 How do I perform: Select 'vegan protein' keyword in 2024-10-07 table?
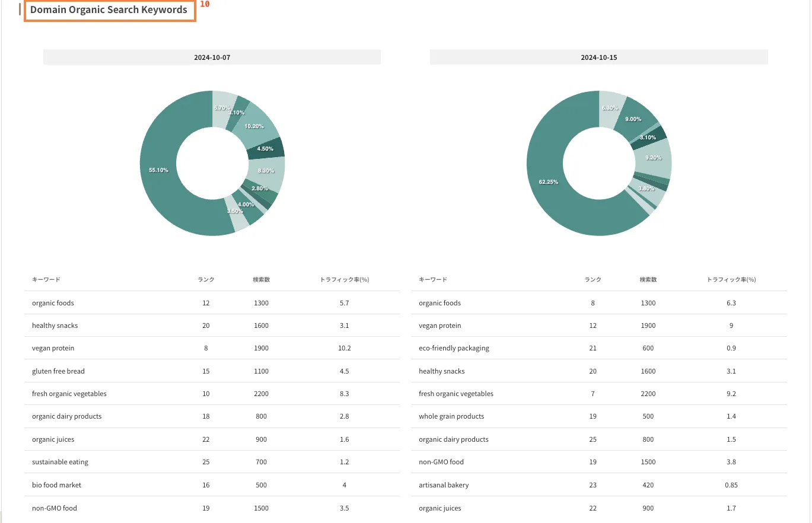(x=53, y=348)
